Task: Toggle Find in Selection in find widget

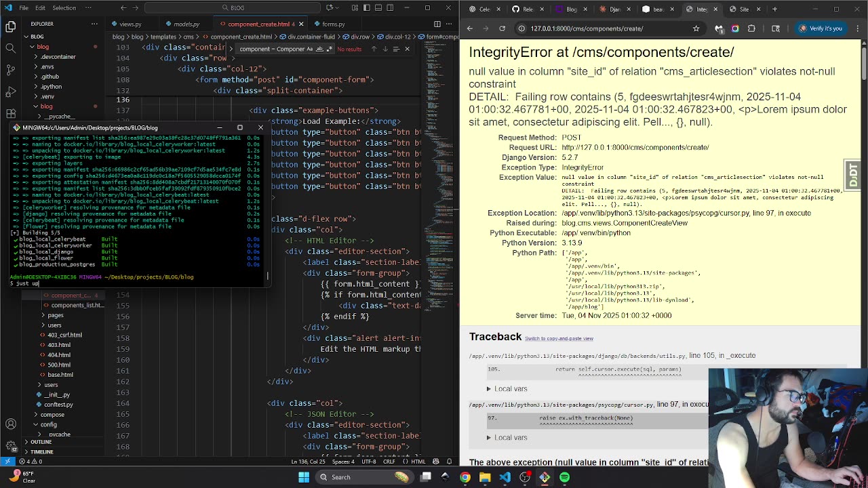Action: pyautogui.click(x=396, y=49)
